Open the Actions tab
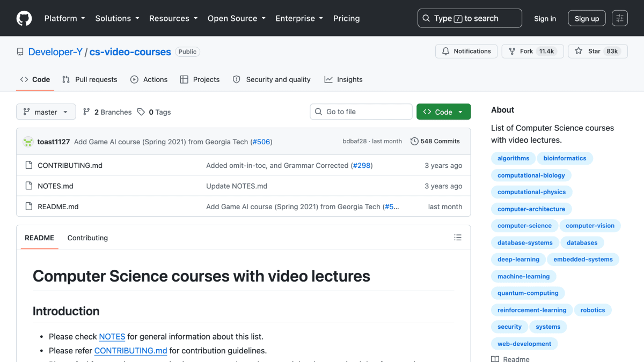Viewport: 644px width, 362px height. (x=149, y=79)
